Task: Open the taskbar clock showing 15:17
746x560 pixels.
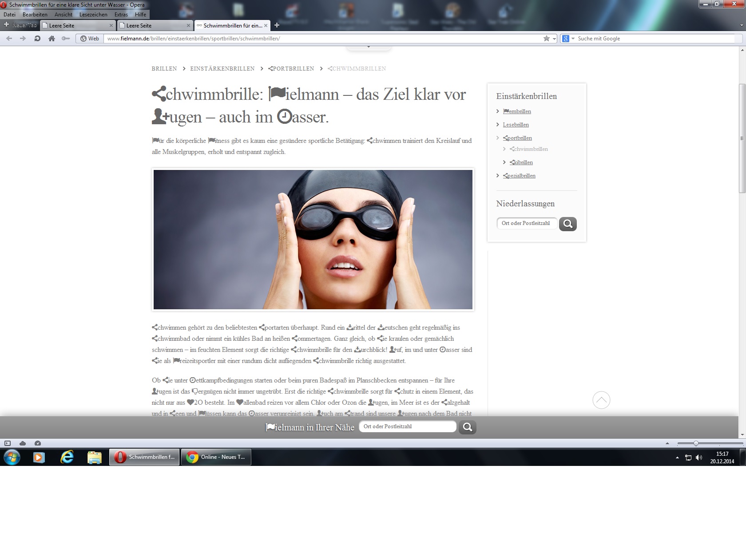Action: tap(722, 457)
